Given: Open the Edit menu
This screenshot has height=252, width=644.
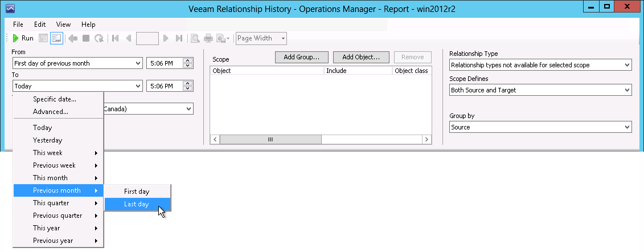Looking at the screenshot, I should [40, 25].
